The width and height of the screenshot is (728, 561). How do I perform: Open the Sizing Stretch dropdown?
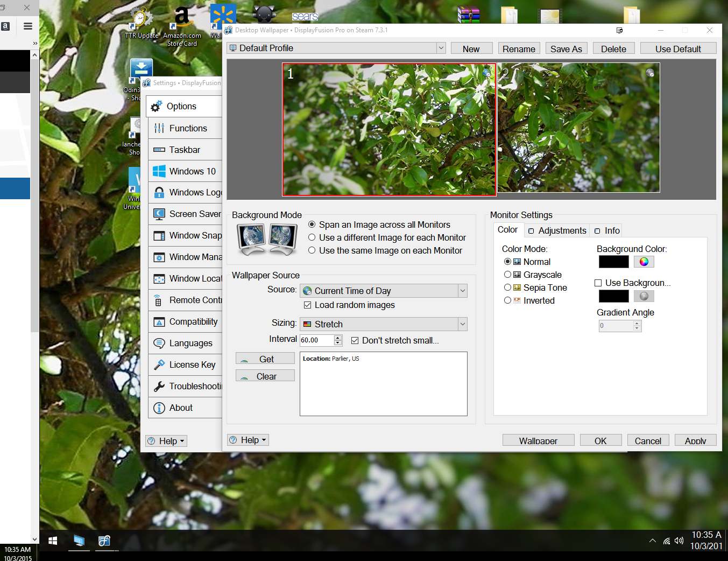462,324
